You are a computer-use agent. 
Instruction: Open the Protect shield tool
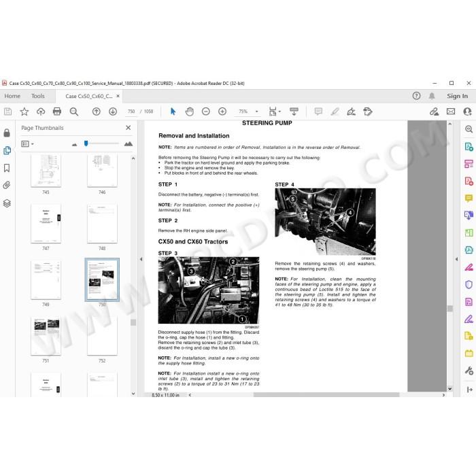[x=469, y=284]
